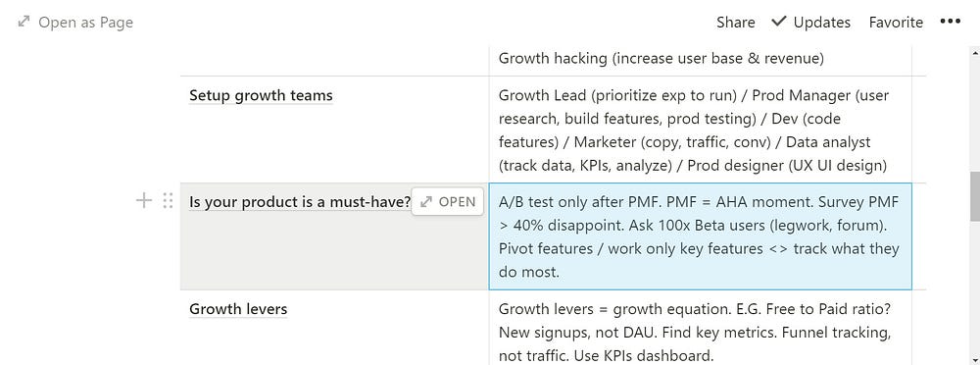
Task: Click the Growth Lead team roles description cell
Action: (700, 130)
